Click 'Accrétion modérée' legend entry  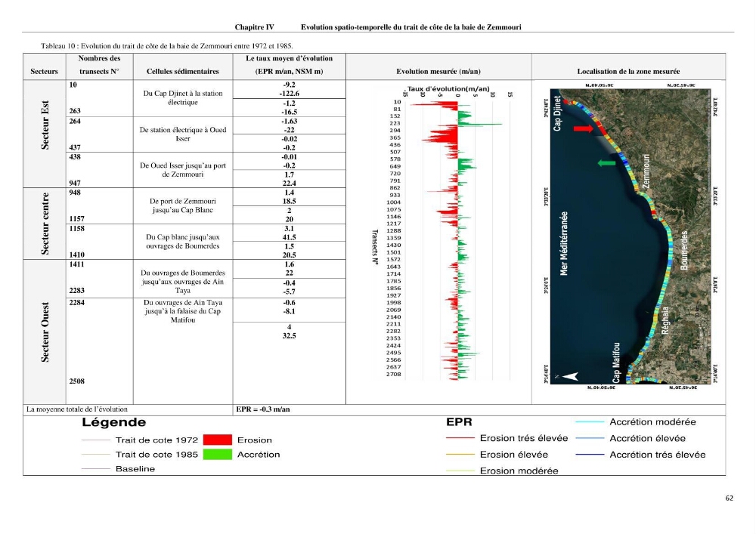[x=653, y=421]
